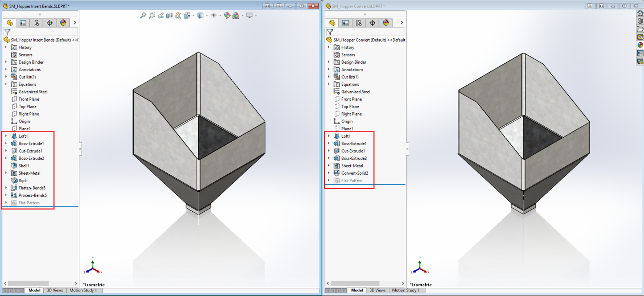Select the Zoom to Fit tool

pyautogui.click(x=144, y=15)
